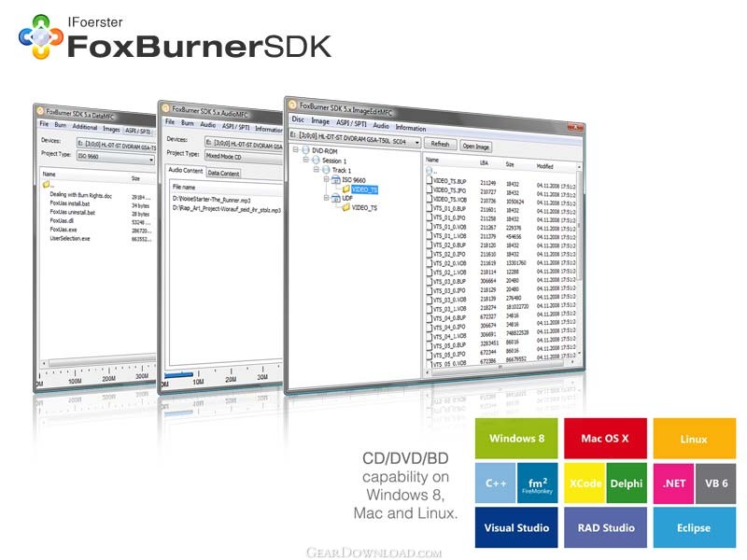This screenshot has height=560, width=747.
Task: Select the VTS_03_0.BUP file row
Action: click(x=501, y=281)
